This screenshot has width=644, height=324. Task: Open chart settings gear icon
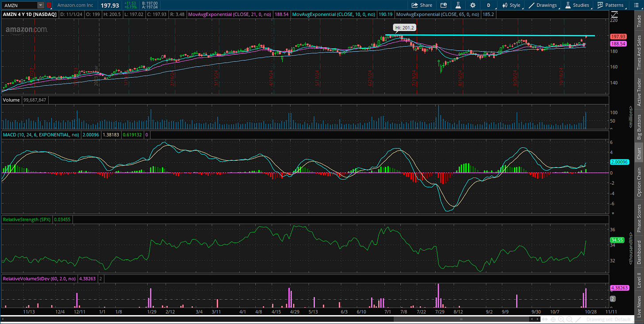pos(473,5)
